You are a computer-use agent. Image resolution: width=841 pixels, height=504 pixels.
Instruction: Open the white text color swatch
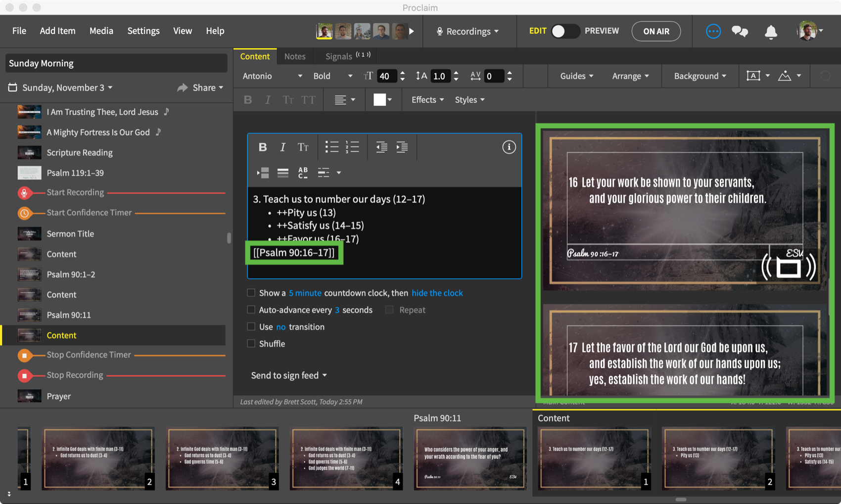(x=382, y=100)
